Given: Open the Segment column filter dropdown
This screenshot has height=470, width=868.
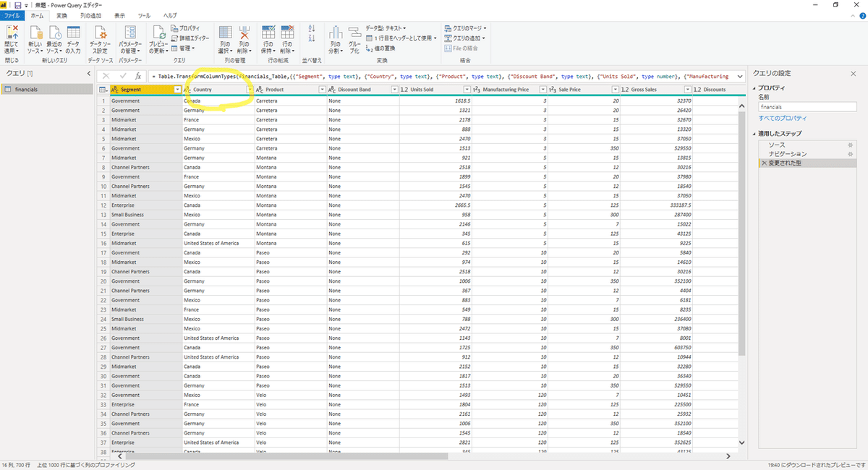Looking at the screenshot, I should tap(178, 90).
